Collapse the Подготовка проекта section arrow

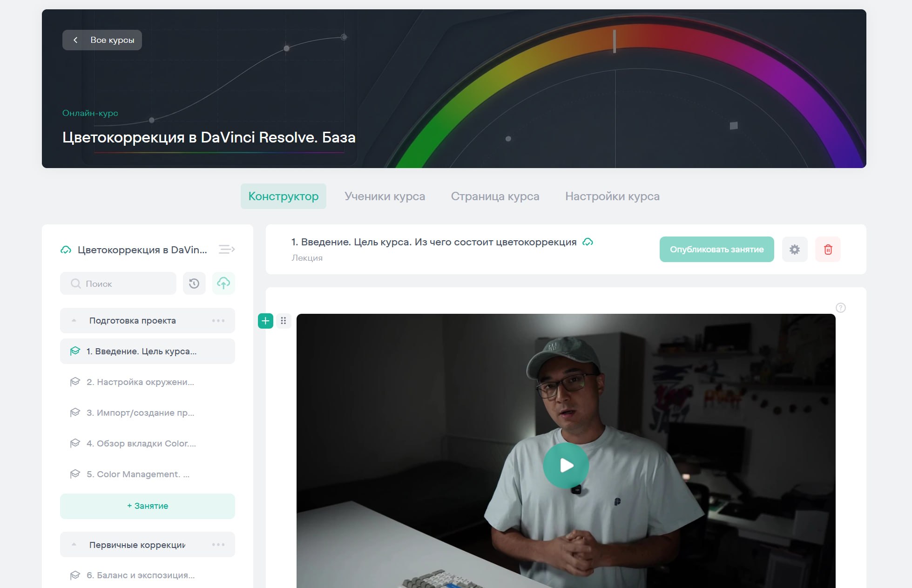74,320
